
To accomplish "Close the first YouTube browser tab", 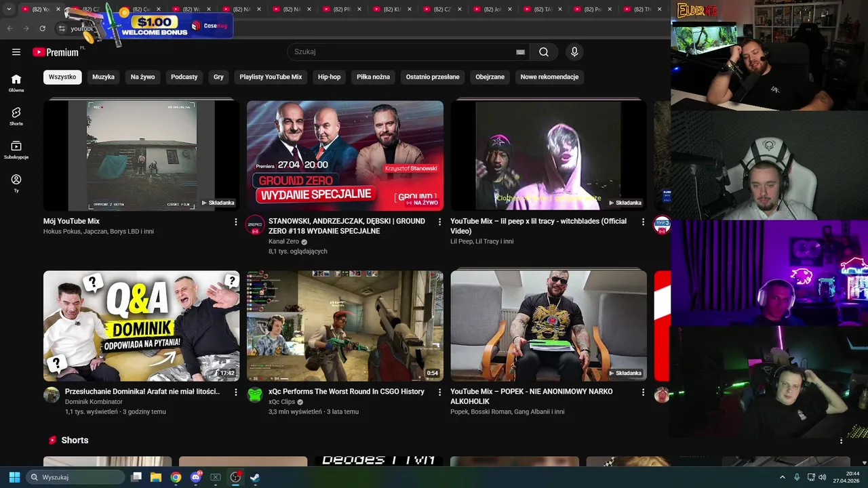I will 58,9.
